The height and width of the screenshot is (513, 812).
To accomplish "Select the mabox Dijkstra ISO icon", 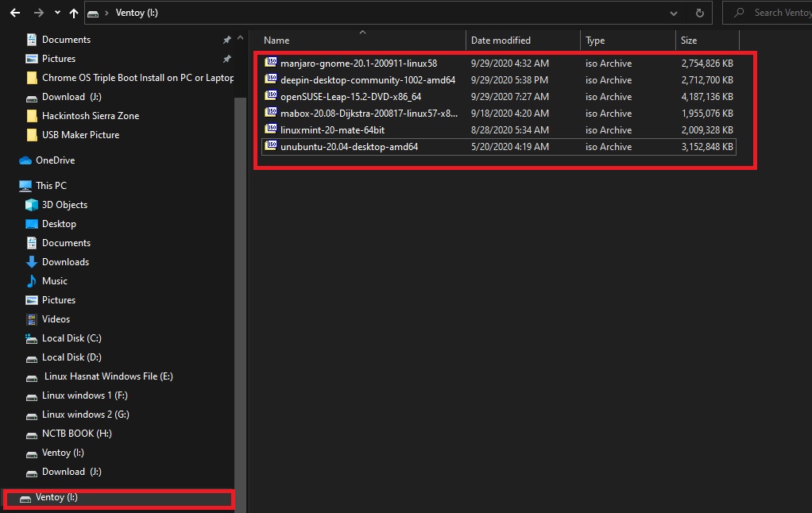I will (271, 112).
